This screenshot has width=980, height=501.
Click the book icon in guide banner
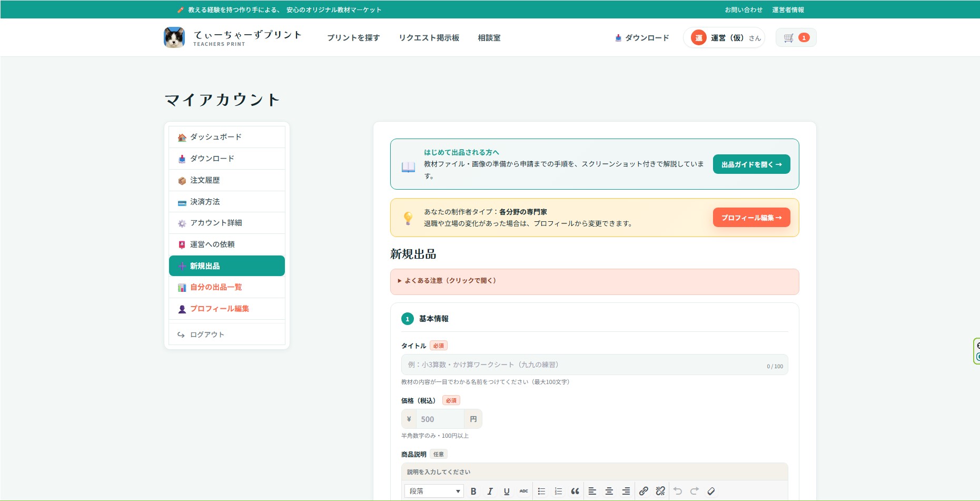coord(408,168)
